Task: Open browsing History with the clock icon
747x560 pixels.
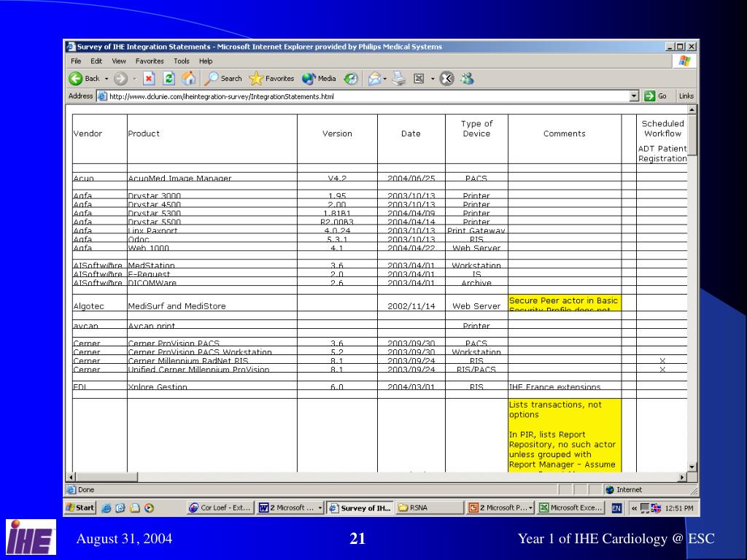Action: click(351, 79)
